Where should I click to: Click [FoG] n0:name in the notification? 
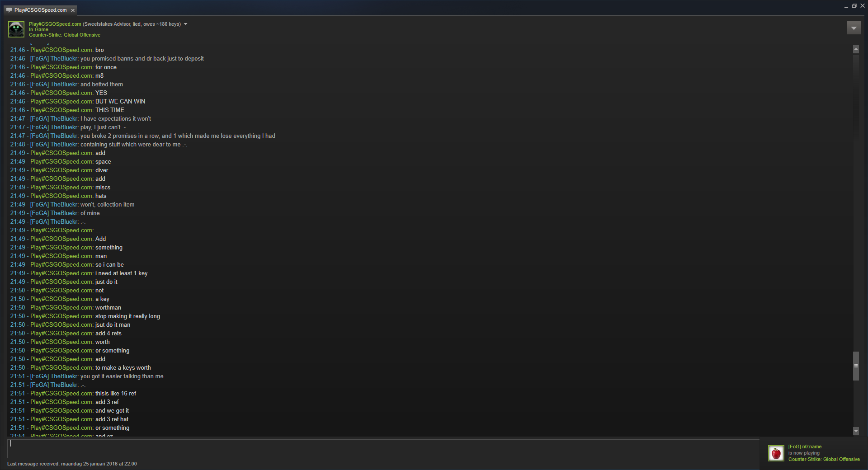tap(805, 446)
